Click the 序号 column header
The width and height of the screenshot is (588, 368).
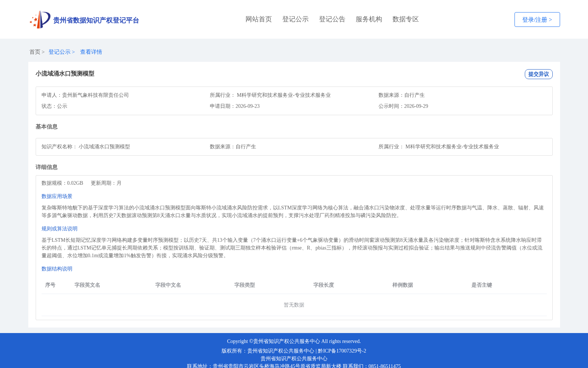pyautogui.click(x=50, y=285)
